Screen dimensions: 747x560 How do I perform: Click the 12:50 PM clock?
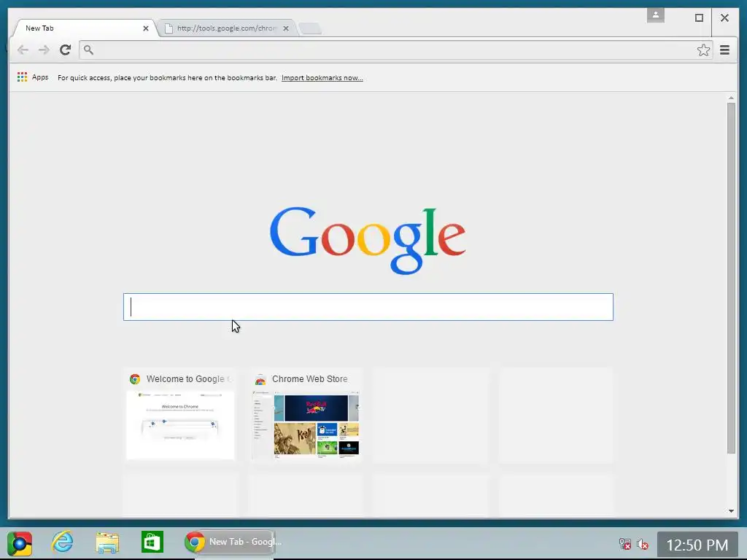(697, 545)
